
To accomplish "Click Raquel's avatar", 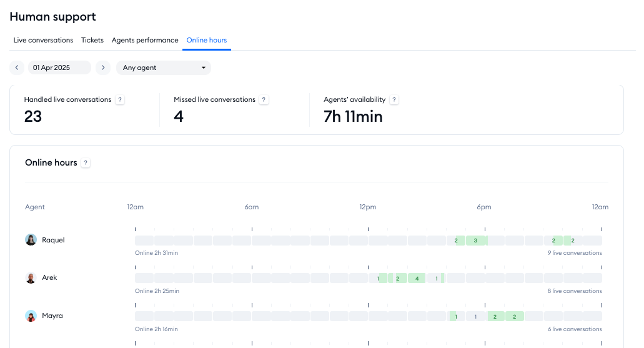I will pyautogui.click(x=31, y=239).
